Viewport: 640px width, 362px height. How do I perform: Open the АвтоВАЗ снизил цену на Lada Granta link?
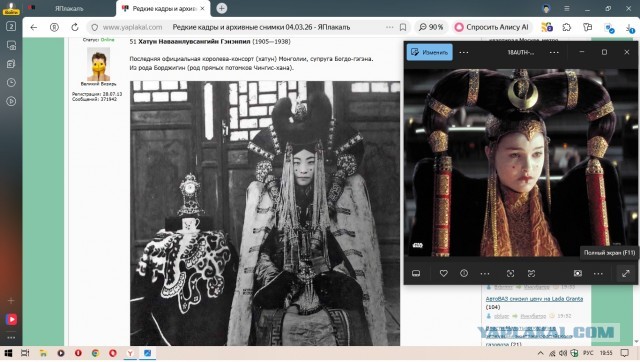pyautogui.click(x=534, y=299)
